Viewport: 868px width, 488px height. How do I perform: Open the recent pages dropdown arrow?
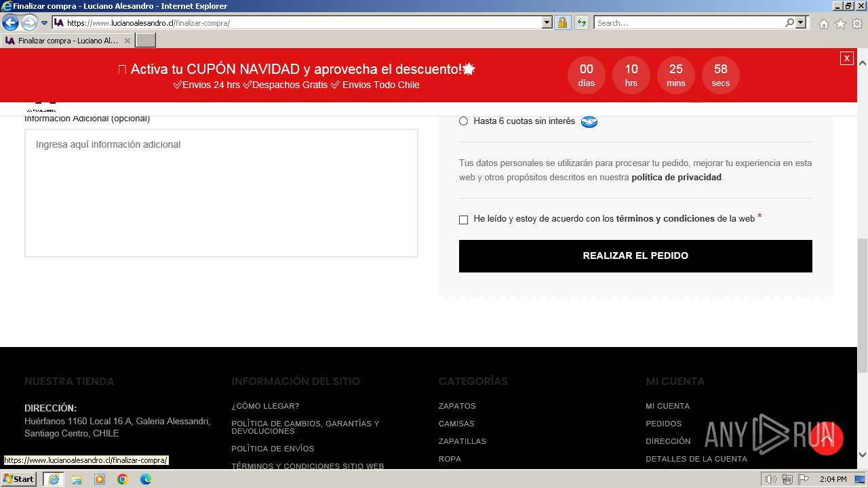pyautogui.click(x=45, y=23)
